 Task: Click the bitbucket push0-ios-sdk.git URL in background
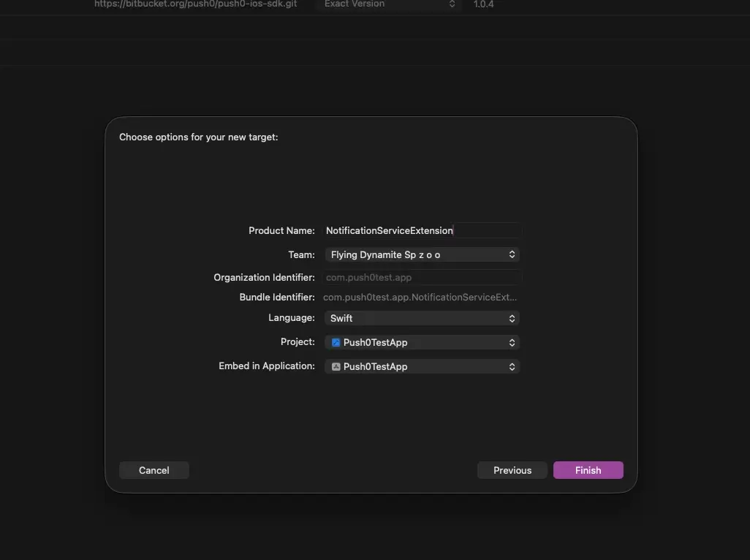coord(196,4)
